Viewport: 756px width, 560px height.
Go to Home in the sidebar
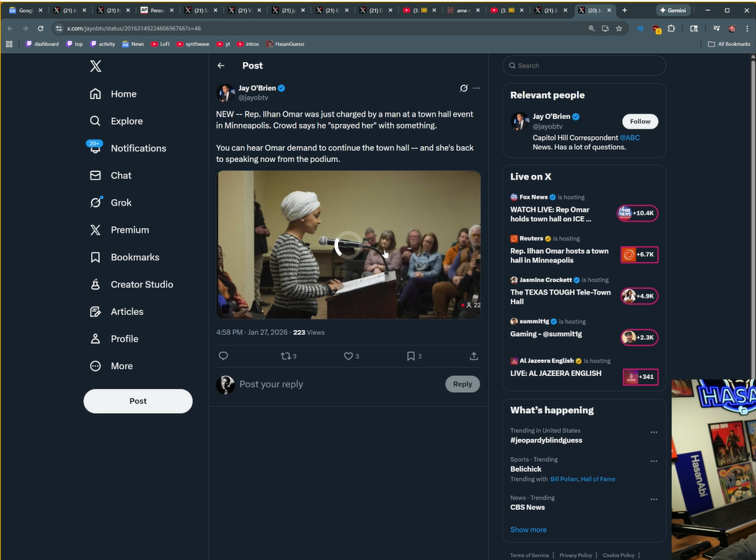(113, 94)
